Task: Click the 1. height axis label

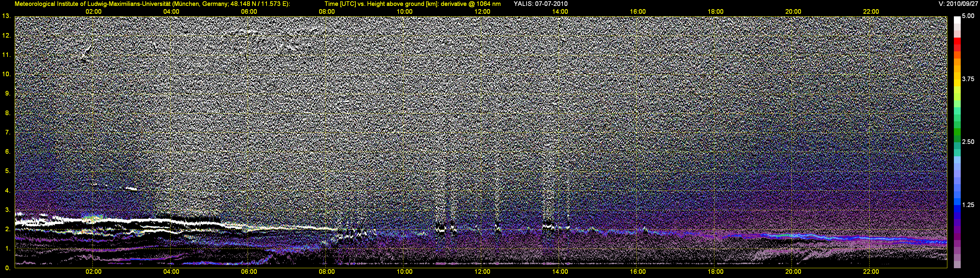Action: pyautogui.click(x=8, y=248)
